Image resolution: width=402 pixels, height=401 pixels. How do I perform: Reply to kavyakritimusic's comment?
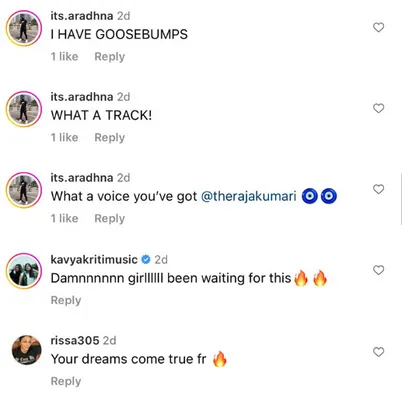pyautogui.click(x=66, y=300)
